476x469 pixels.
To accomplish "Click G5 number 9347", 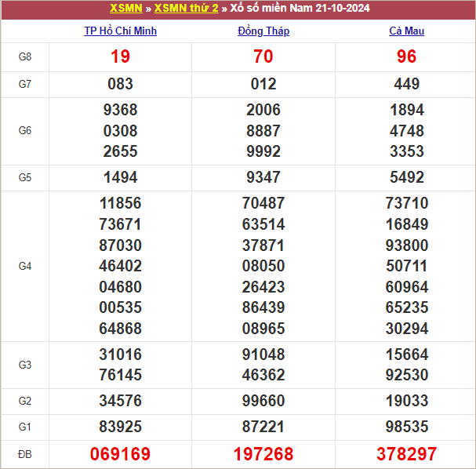I will pos(263,177).
